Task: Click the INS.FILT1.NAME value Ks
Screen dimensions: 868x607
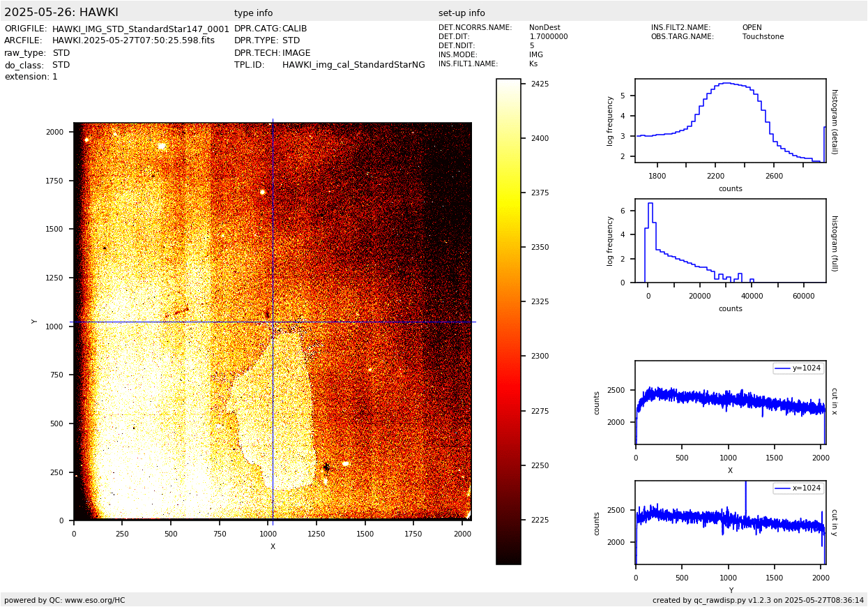Action: [x=533, y=64]
